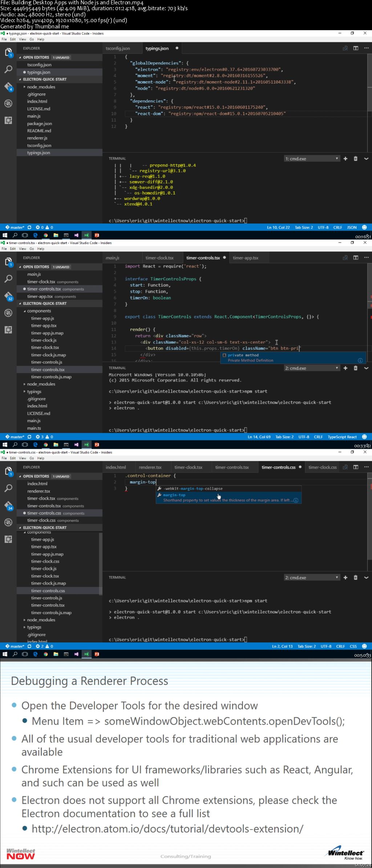
Task: Click devtools-extension URL on the slide
Action: click(167, 829)
